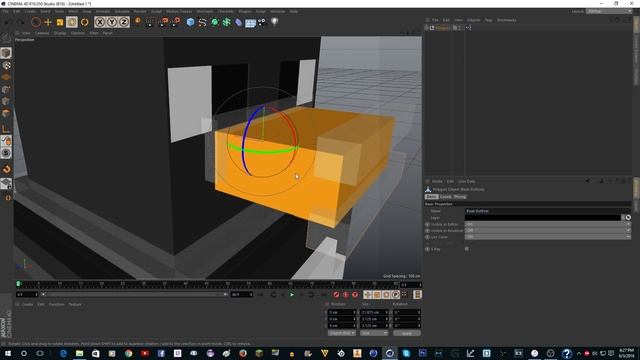640x360 pixels.
Task: Open the Array modeling objects icon
Action: (227, 22)
